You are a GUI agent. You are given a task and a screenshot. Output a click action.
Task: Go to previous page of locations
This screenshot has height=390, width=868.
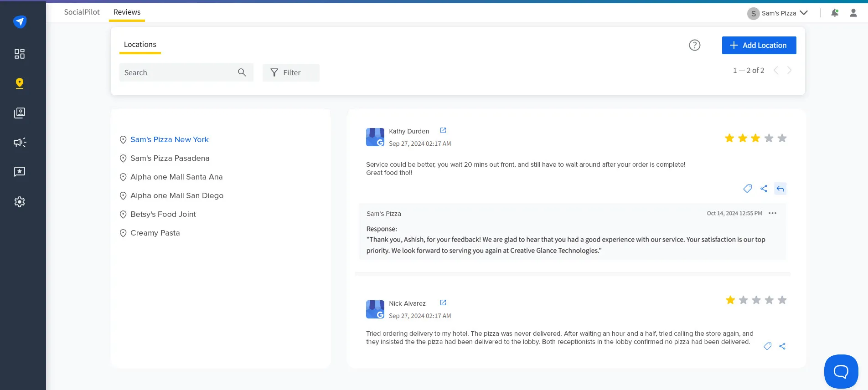(x=776, y=70)
